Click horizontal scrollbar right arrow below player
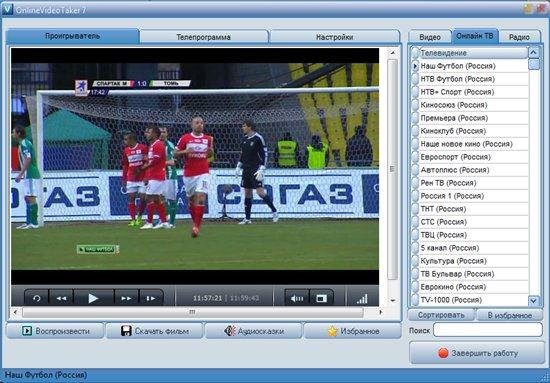 coord(381,311)
